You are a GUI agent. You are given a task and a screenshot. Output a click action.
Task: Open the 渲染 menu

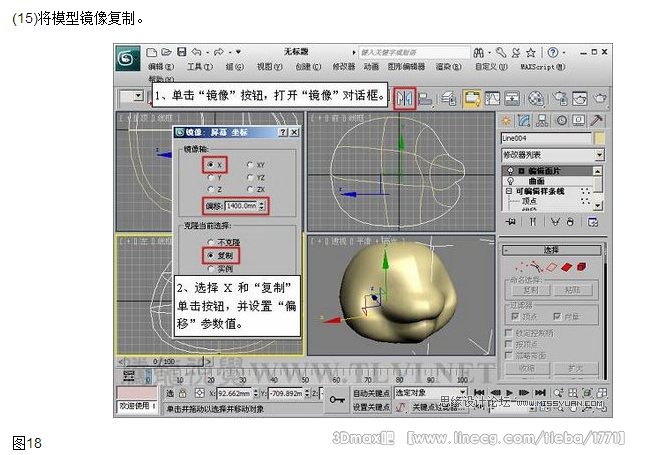(x=448, y=67)
